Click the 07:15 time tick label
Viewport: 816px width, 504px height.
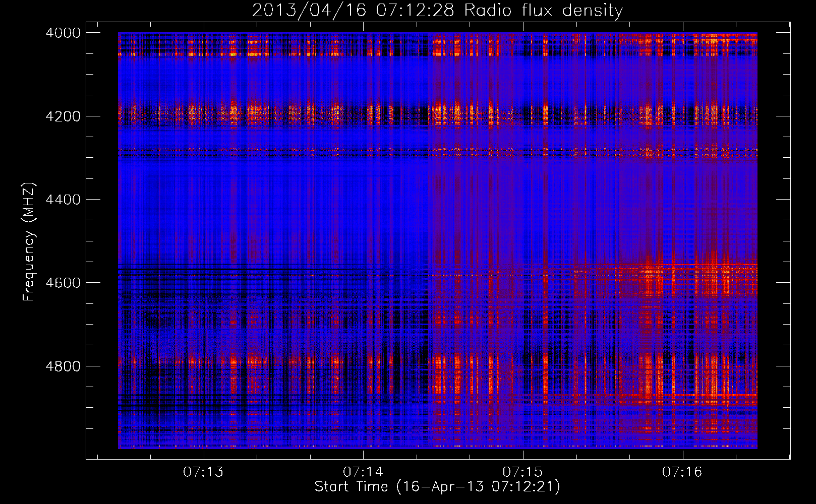[x=523, y=472]
